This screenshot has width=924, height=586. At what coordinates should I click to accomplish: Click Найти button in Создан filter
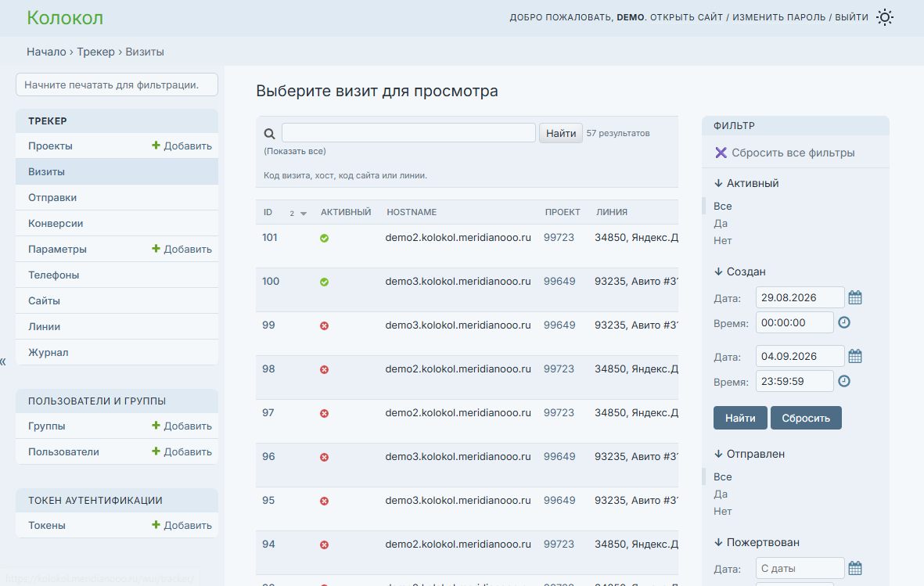(740, 418)
